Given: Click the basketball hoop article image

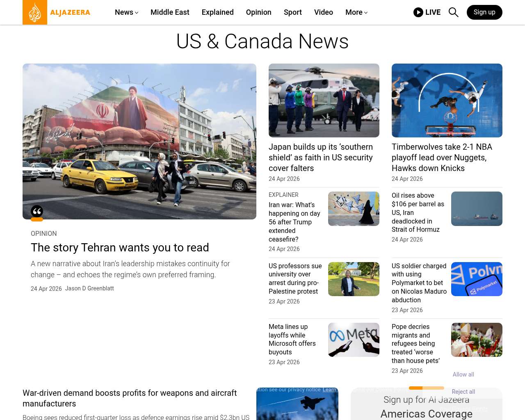Looking at the screenshot, I should coord(447,100).
